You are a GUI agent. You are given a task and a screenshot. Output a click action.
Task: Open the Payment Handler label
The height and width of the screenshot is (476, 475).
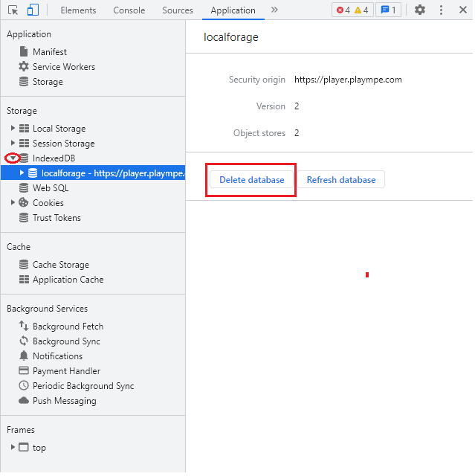coord(67,373)
